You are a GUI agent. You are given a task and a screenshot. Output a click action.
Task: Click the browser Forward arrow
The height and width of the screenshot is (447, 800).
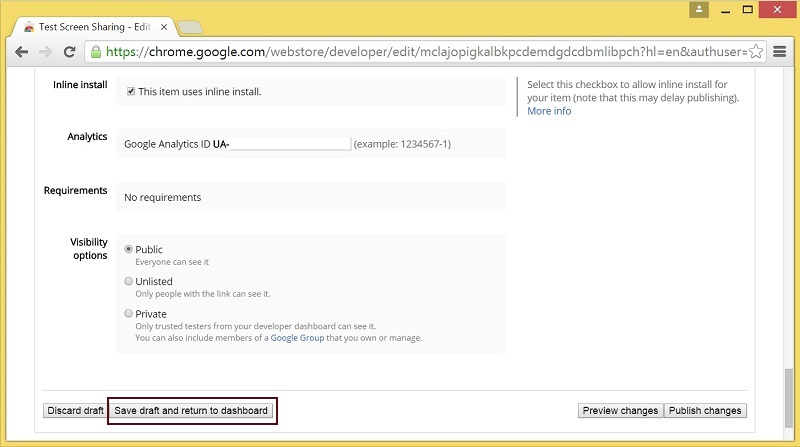click(x=45, y=51)
